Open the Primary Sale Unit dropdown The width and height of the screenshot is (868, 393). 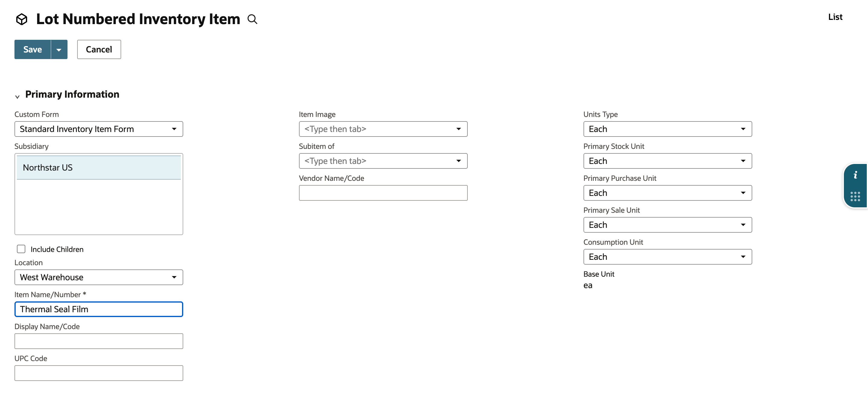coord(668,225)
